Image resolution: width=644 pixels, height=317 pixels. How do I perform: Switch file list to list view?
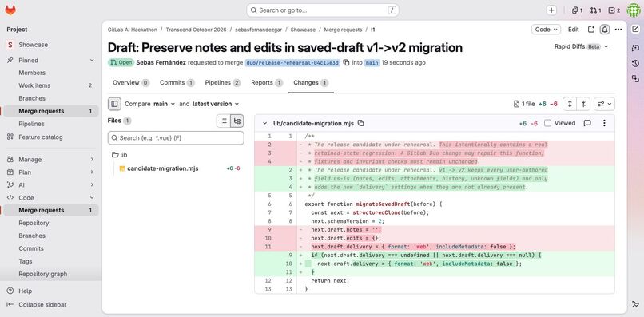(x=224, y=121)
